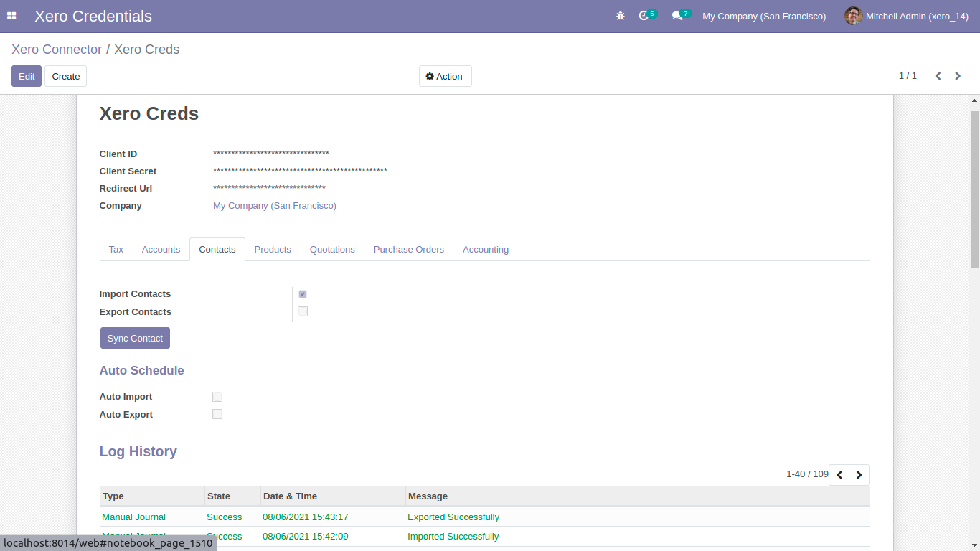Screen dimensions: 980x551
Task: Click the vertical page scrollbar
Action: 974,189
